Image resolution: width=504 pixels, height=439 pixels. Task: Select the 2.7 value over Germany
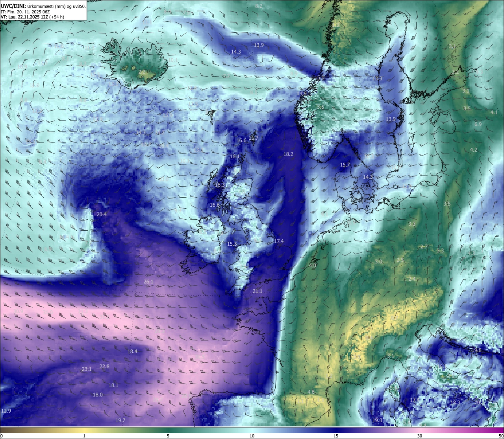(424, 246)
